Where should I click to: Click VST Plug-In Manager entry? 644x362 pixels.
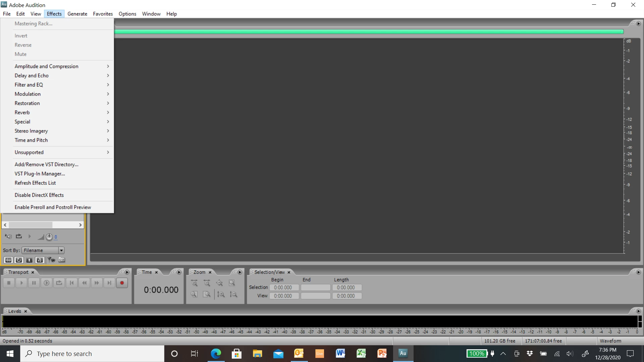40,174
